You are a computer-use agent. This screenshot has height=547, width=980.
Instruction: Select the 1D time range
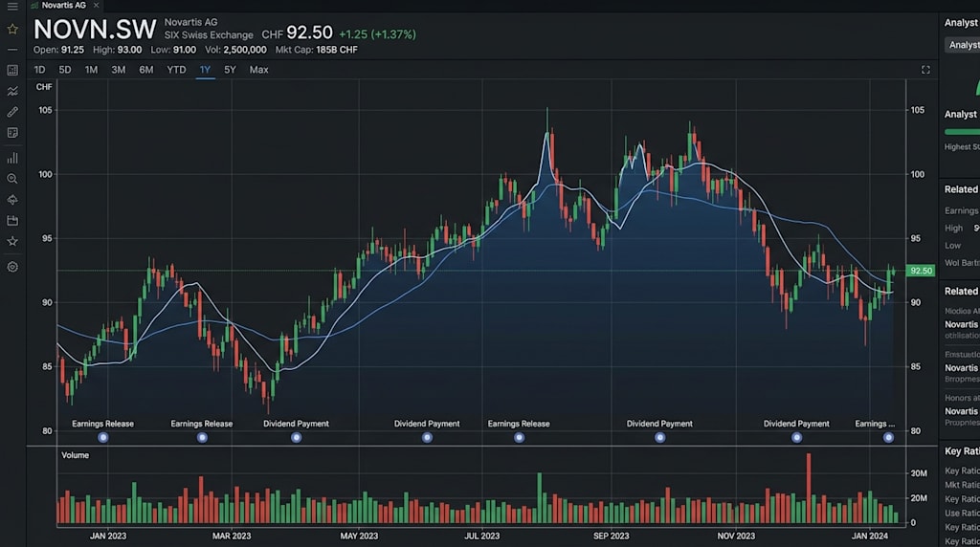(39, 70)
